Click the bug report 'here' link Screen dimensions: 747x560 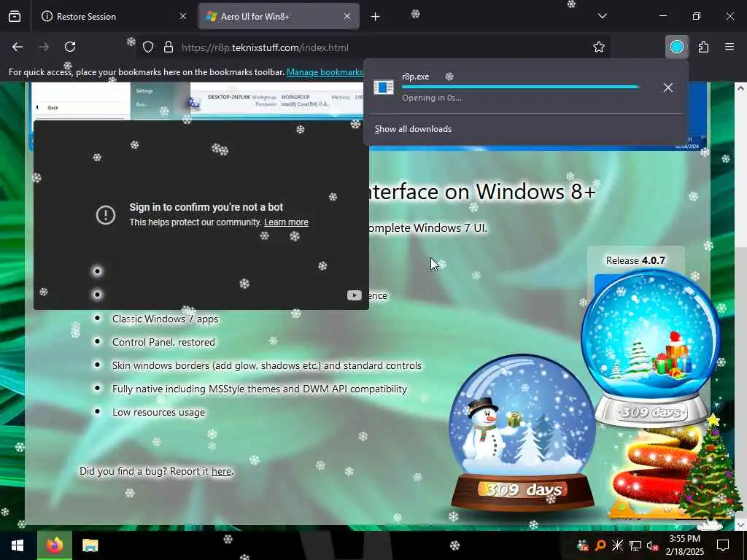pos(222,471)
